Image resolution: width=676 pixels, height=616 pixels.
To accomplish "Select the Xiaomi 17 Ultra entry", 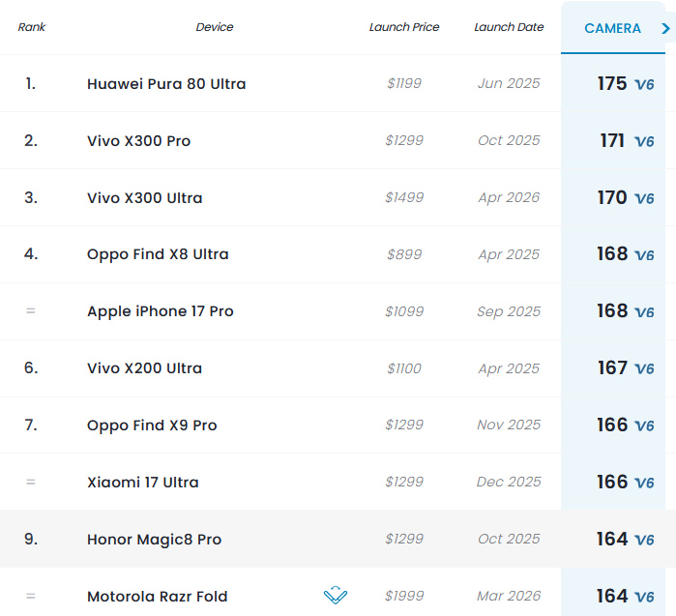I will [x=143, y=482].
